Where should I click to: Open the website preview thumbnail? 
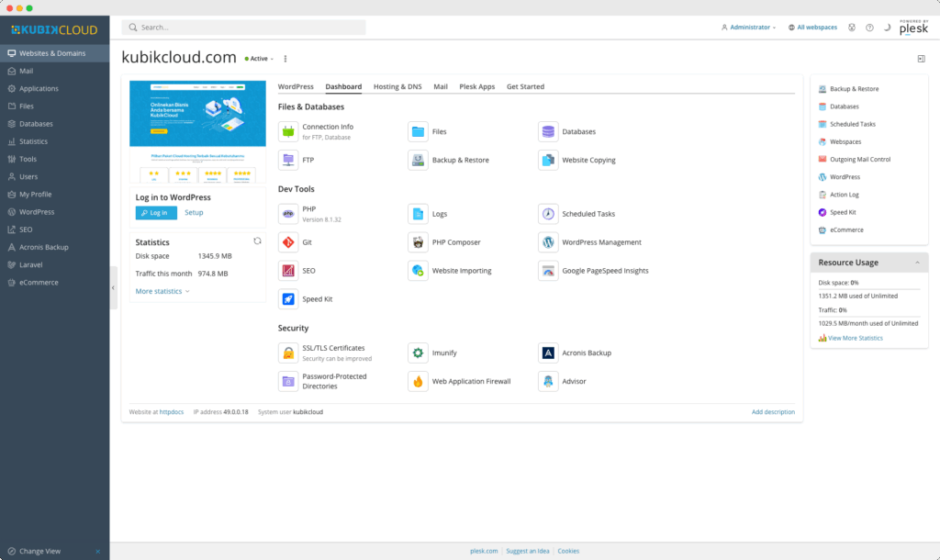(197, 131)
